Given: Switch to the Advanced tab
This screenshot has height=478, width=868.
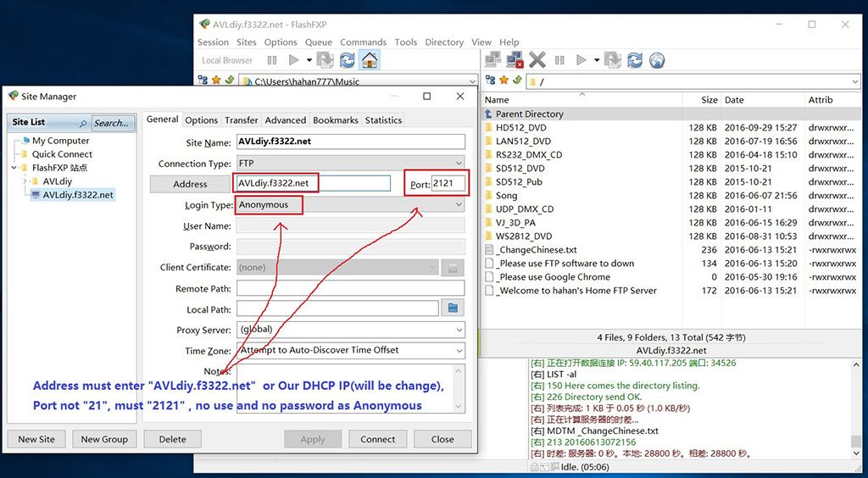Looking at the screenshot, I should [x=286, y=120].
